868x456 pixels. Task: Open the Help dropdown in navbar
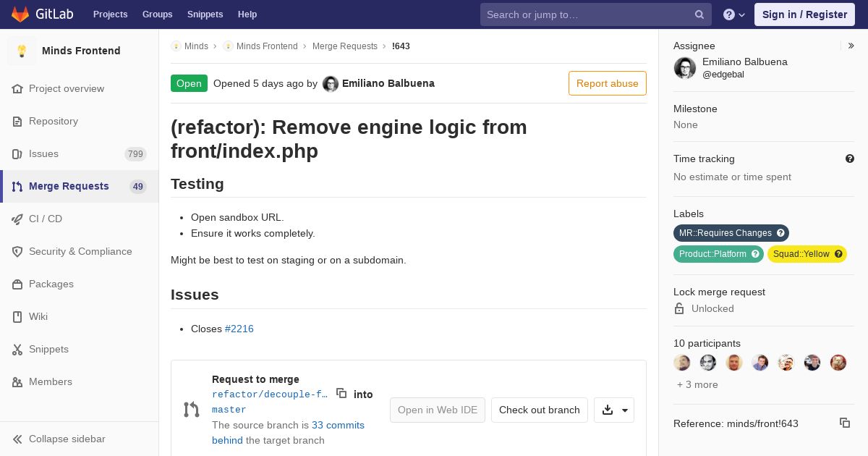tap(734, 14)
